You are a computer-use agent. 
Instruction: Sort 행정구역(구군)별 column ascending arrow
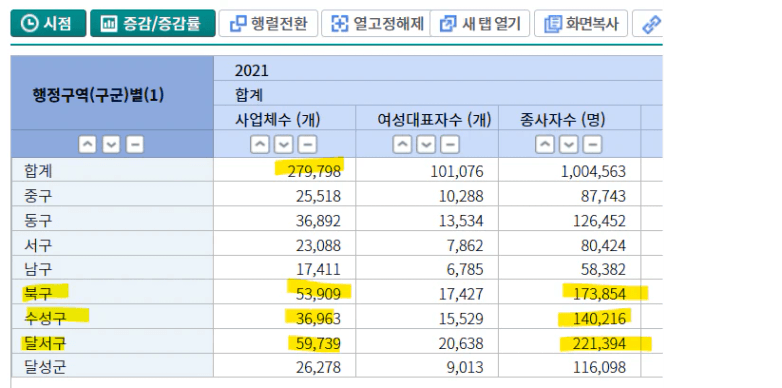pos(87,145)
